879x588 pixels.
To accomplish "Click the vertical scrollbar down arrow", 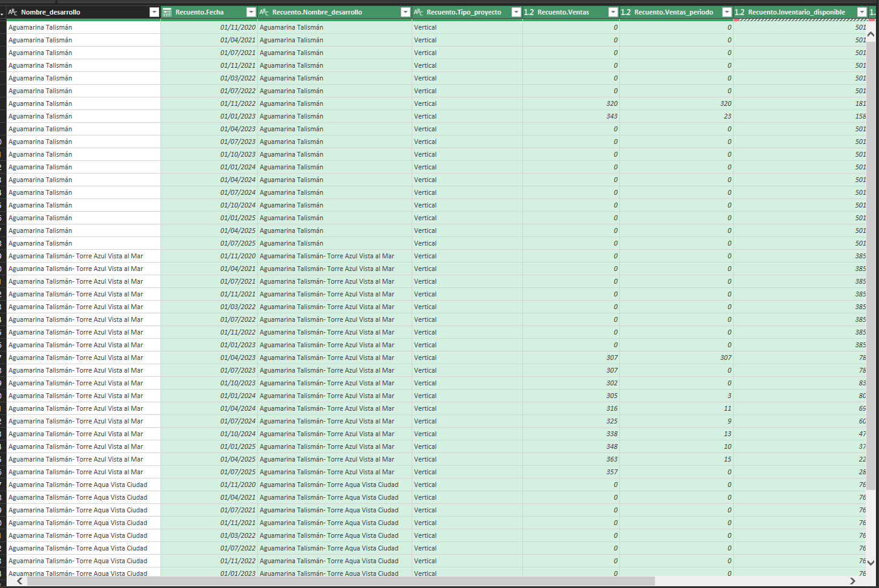I will pyautogui.click(x=871, y=562).
